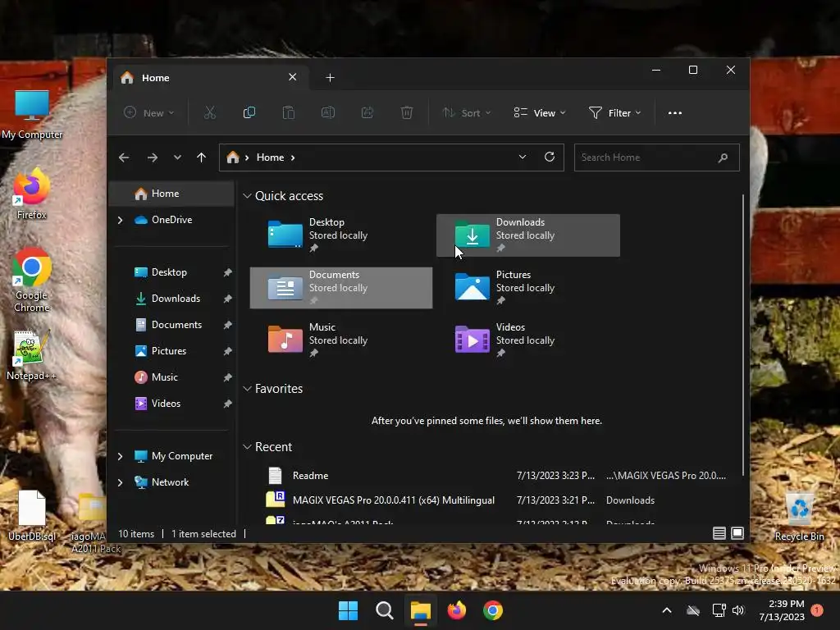Open Pictures from sidebar
840x630 pixels.
click(x=168, y=351)
